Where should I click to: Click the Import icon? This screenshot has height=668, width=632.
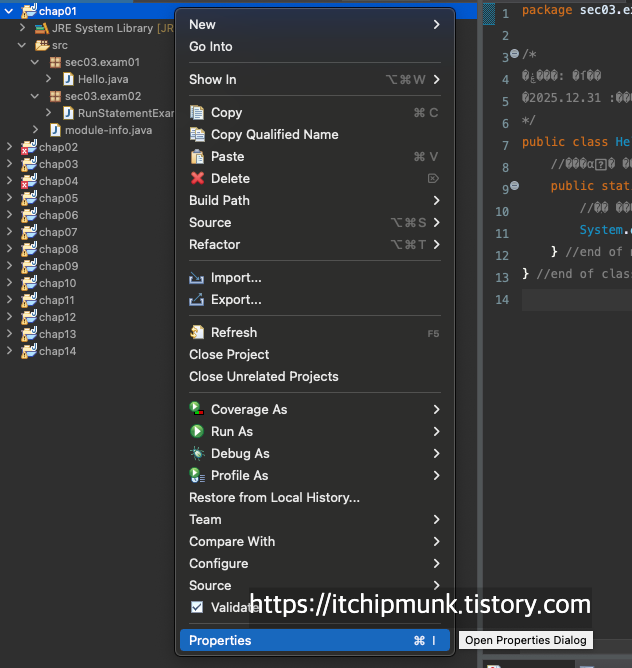pyautogui.click(x=196, y=278)
